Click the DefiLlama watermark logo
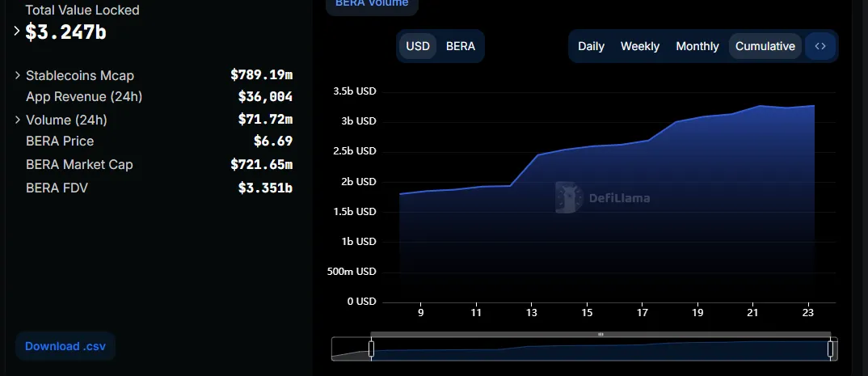Viewport: 868px width, 376px height. [569, 197]
